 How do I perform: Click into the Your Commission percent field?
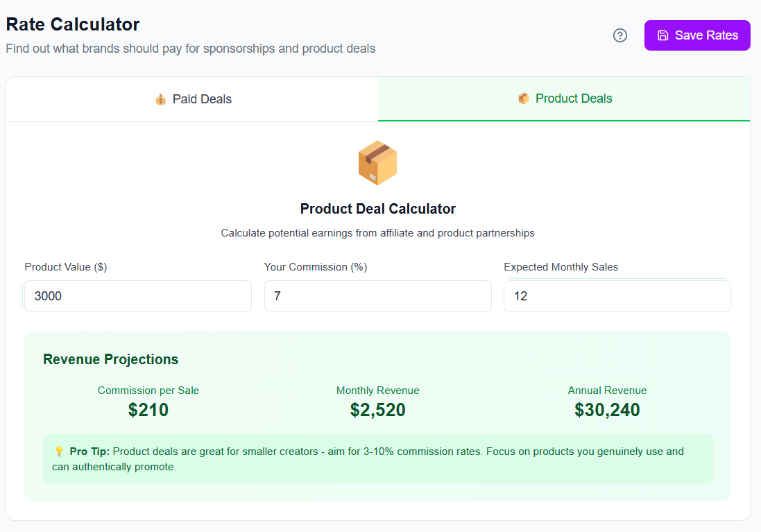(377, 296)
